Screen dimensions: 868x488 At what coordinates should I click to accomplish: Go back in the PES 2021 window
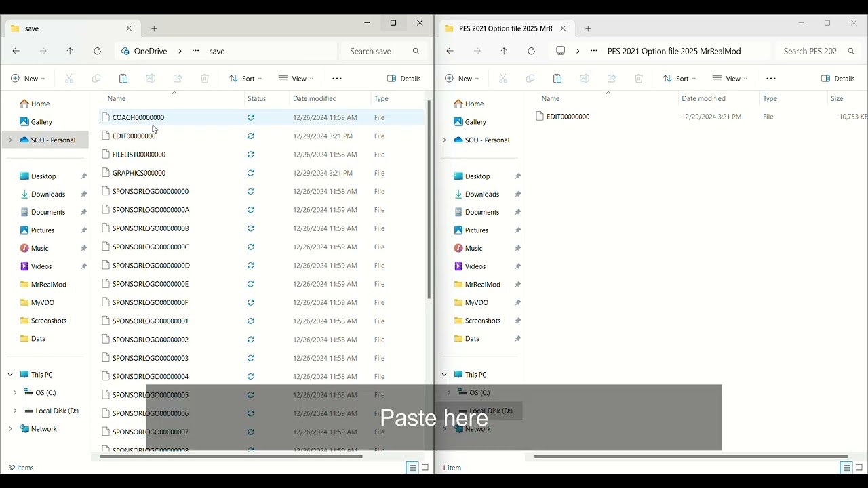(450, 51)
